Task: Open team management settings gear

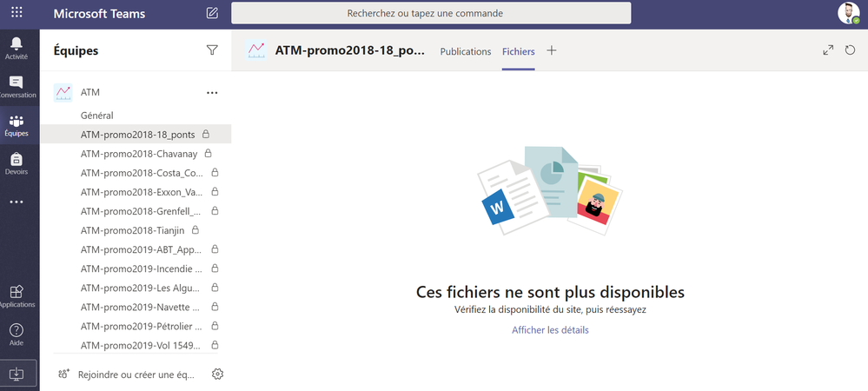Action: (217, 374)
